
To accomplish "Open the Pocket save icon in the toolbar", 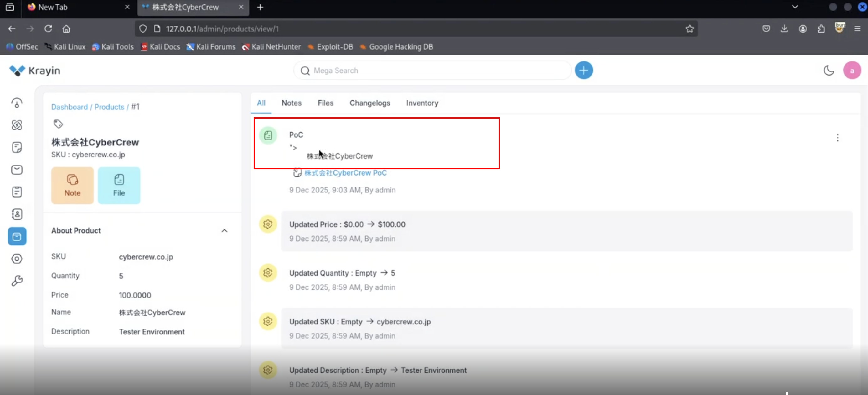I will (x=766, y=29).
